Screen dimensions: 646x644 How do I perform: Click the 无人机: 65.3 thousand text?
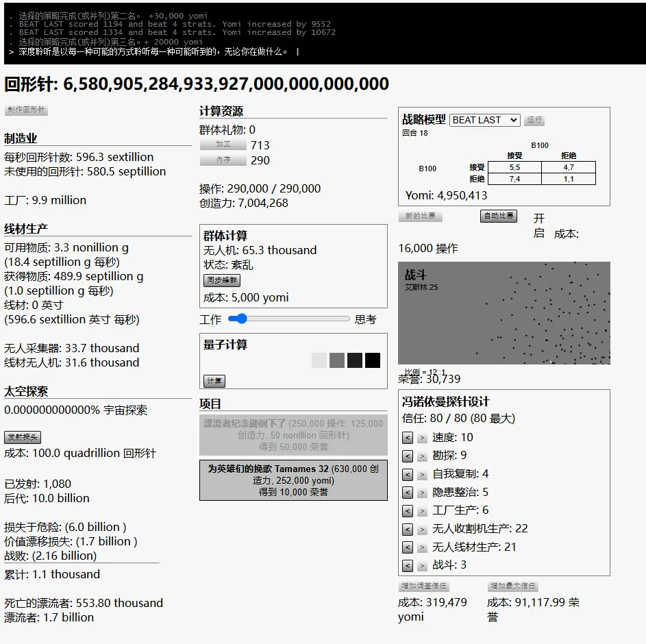260,250
